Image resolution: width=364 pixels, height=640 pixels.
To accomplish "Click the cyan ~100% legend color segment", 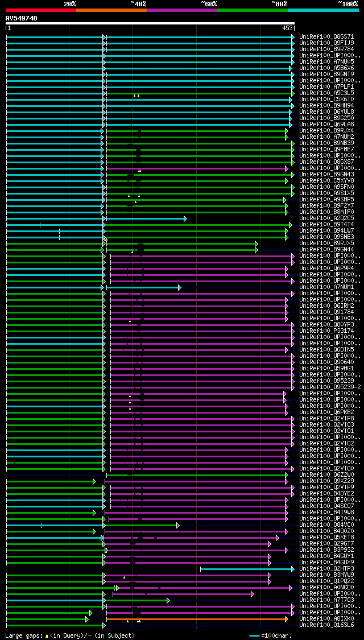I will tap(323, 10).
